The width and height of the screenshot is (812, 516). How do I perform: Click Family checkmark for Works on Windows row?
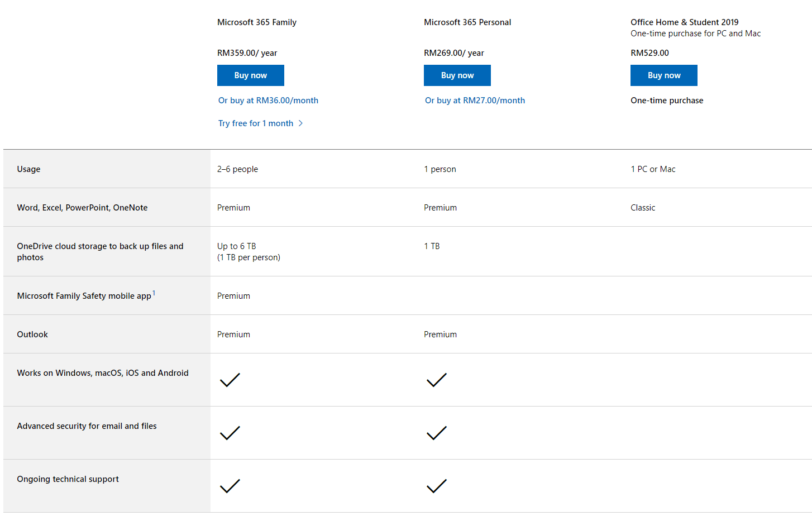click(x=230, y=380)
